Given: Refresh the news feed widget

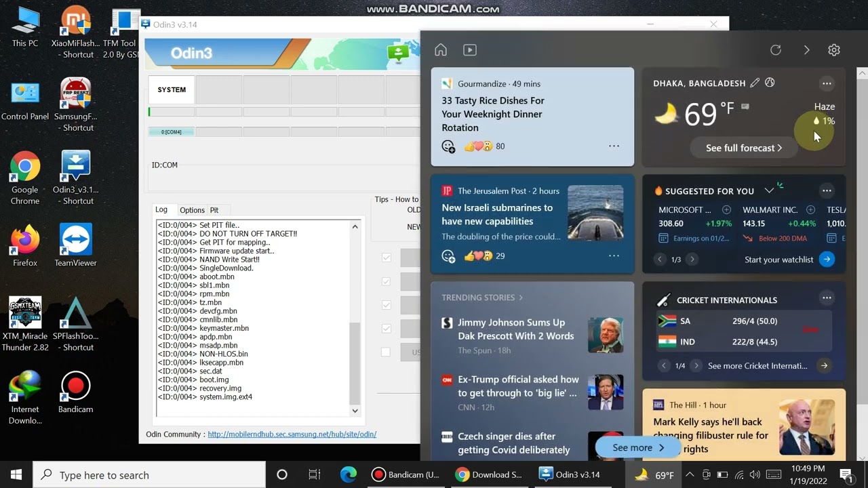Looking at the screenshot, I should (776, 50).
